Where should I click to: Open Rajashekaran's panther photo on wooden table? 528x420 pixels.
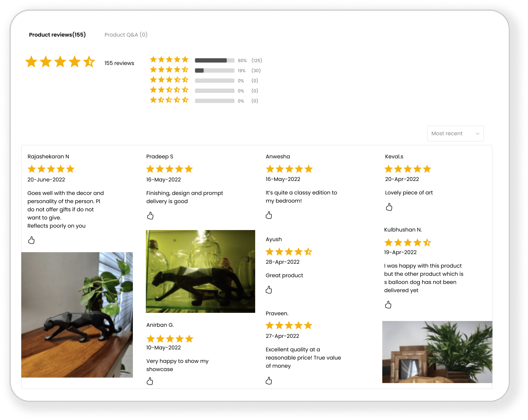click(77, 315)
